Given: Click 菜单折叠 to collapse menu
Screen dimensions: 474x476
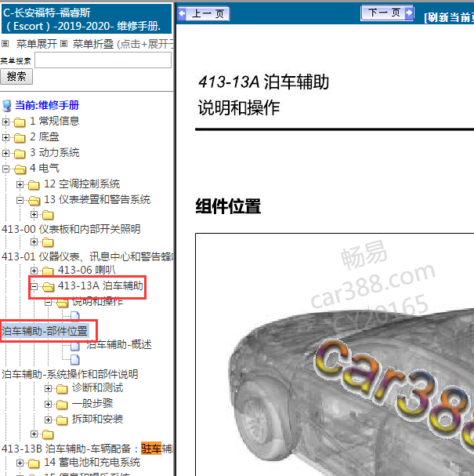Looking at the screenshot, I should coord(93,44).
